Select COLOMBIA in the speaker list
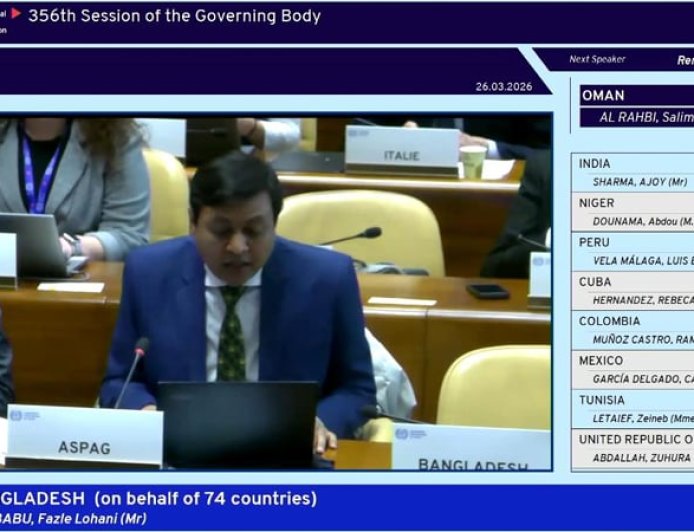694x532 pixels. click(x=609, y=321)
